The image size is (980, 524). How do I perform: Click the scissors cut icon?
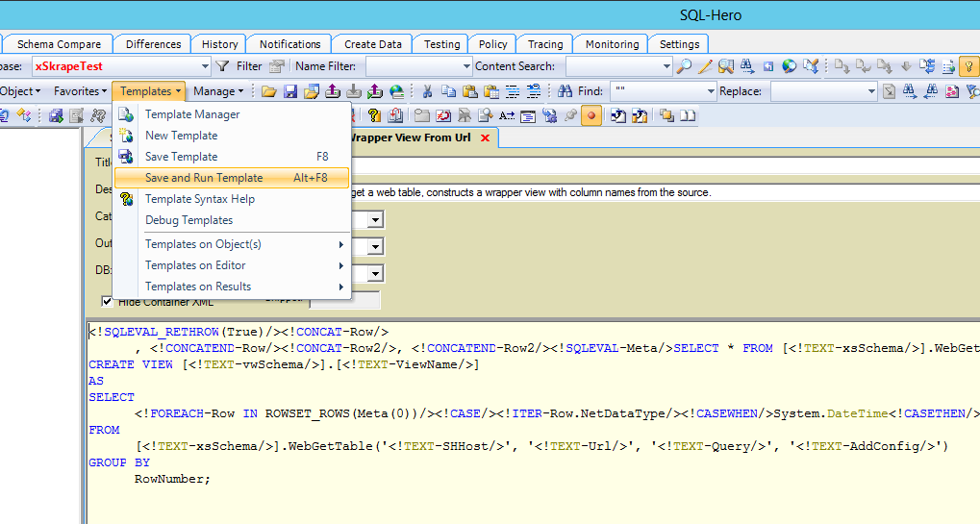pyautogui.click(x=428, y=91)
